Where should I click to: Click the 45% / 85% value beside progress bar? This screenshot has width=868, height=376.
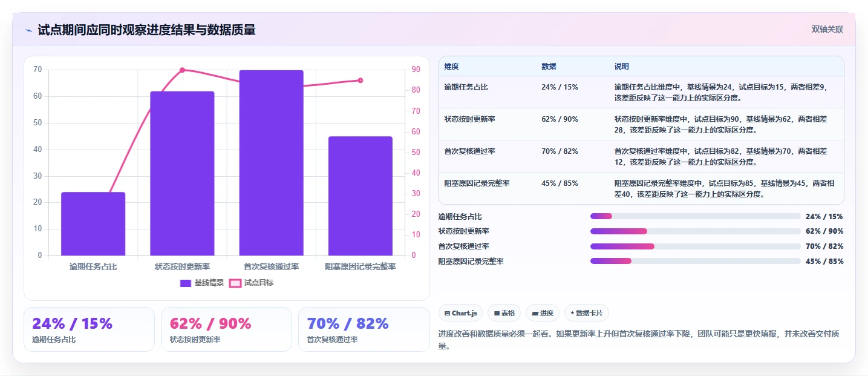pyautogui.click(x=824, y=262)
